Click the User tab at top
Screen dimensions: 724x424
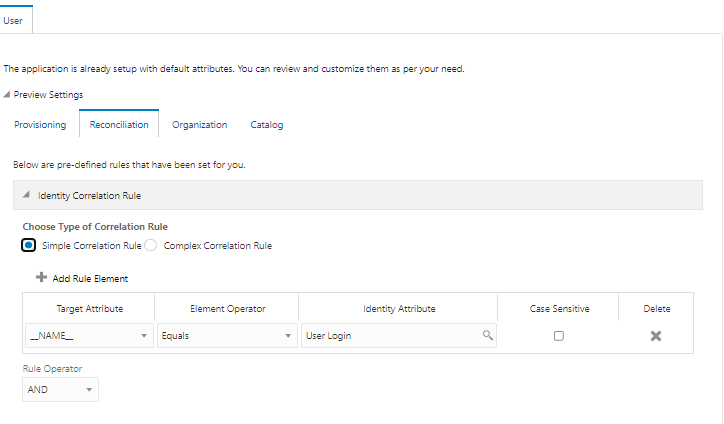click(14, 18)
